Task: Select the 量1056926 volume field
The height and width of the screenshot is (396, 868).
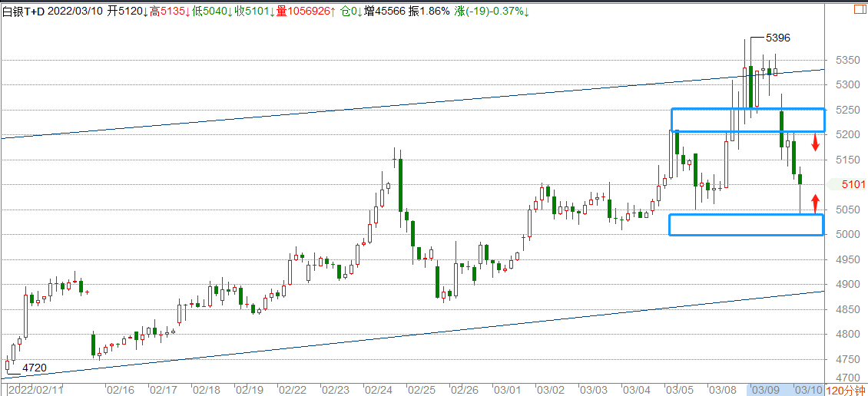Action: point(305,10)
